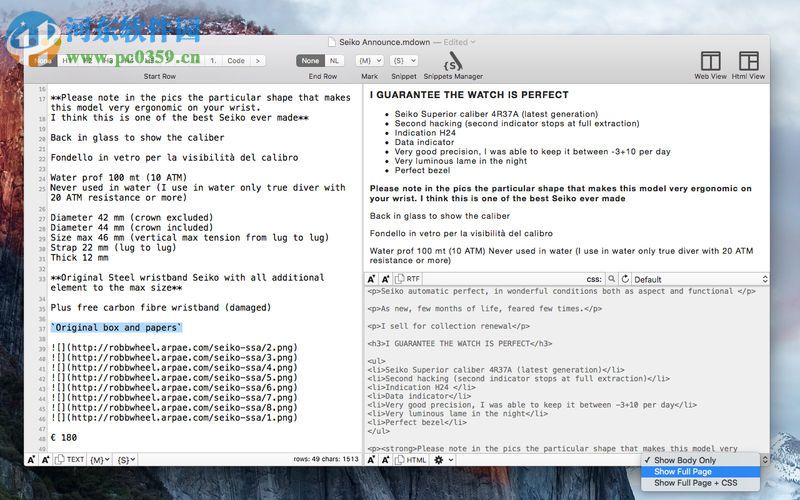Open the {M} dropdown in editor bottom bar
This screenshot has height=500, width=800.
99,459
